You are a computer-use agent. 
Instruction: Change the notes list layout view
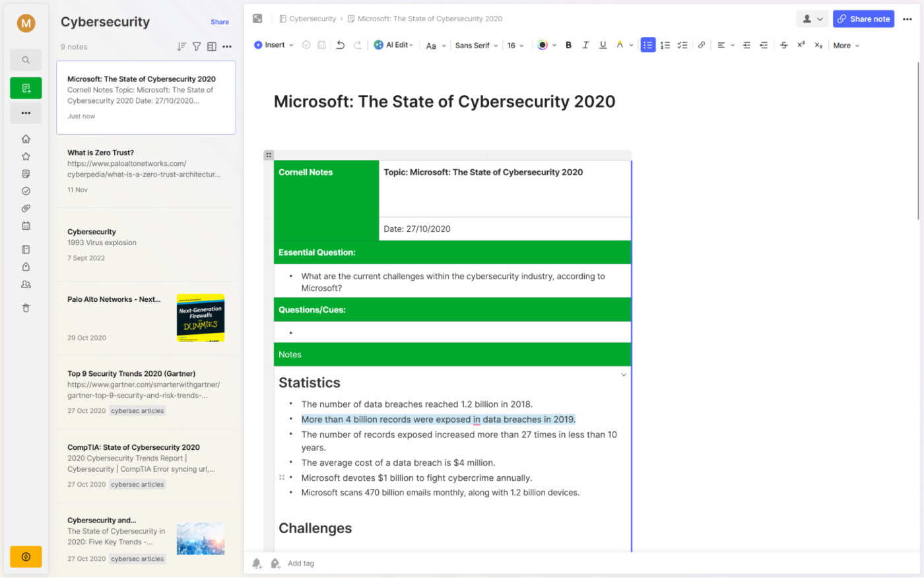click(x=212, y=46)
